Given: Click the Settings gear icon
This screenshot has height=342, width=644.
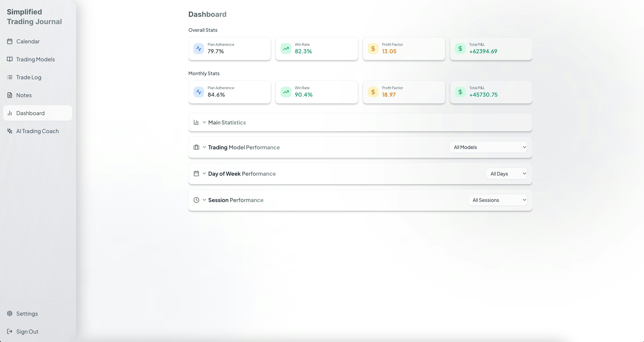Looking at the screenshot, I should 10,313.
